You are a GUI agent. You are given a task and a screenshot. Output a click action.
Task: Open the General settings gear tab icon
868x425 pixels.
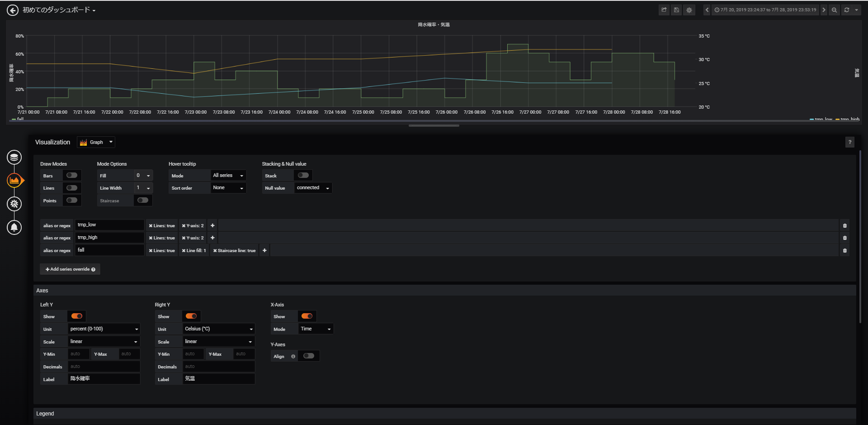(14, 204)
